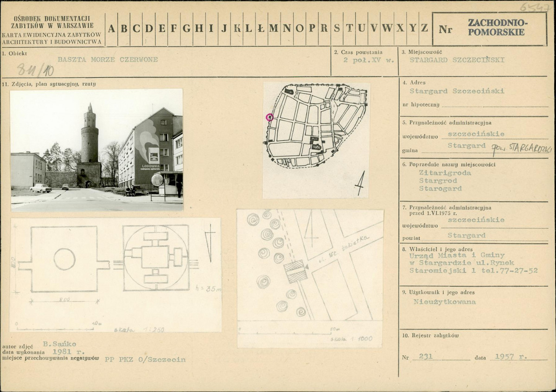The image size is (556, 392).
Task: Open the black-and-white tower photograph
Action: [96, 150]
